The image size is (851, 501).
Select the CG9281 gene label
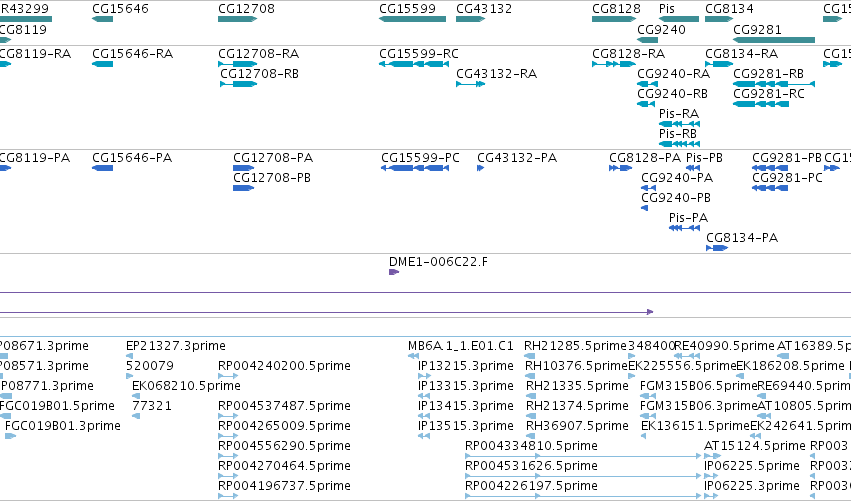click(x=757, y=29)
